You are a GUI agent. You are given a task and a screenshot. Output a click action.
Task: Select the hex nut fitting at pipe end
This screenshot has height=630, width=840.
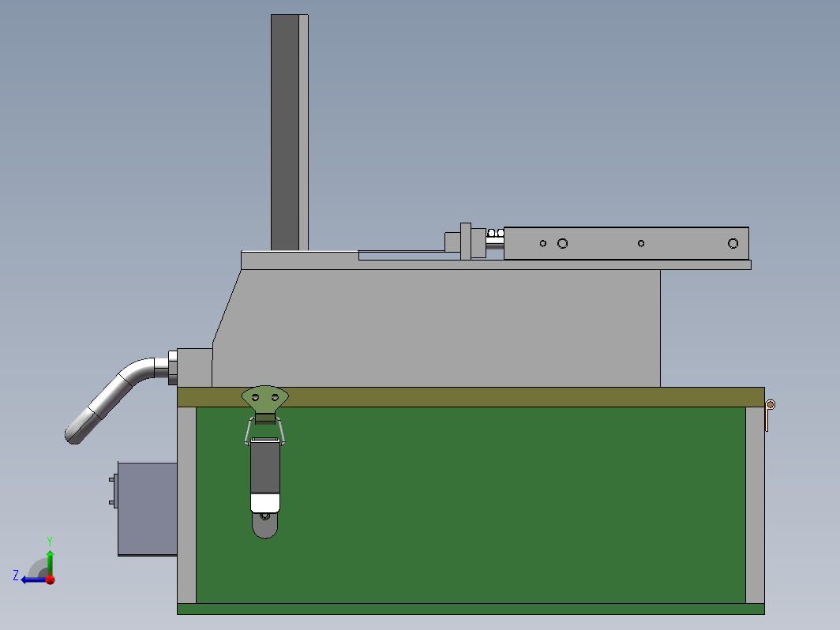(x=172, y=368)
